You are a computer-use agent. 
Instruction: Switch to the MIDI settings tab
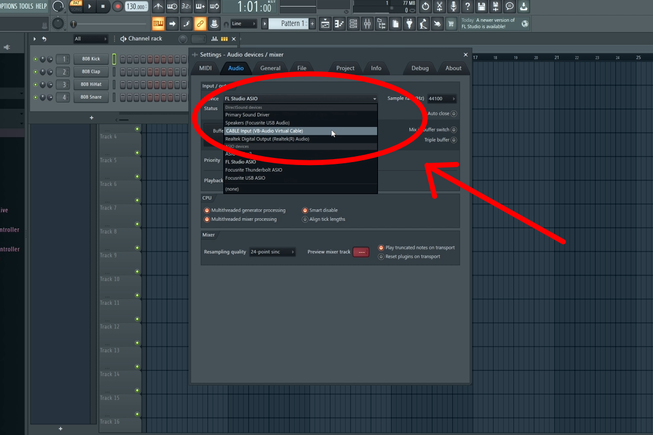pyautogui.click(x=205, y=68)
